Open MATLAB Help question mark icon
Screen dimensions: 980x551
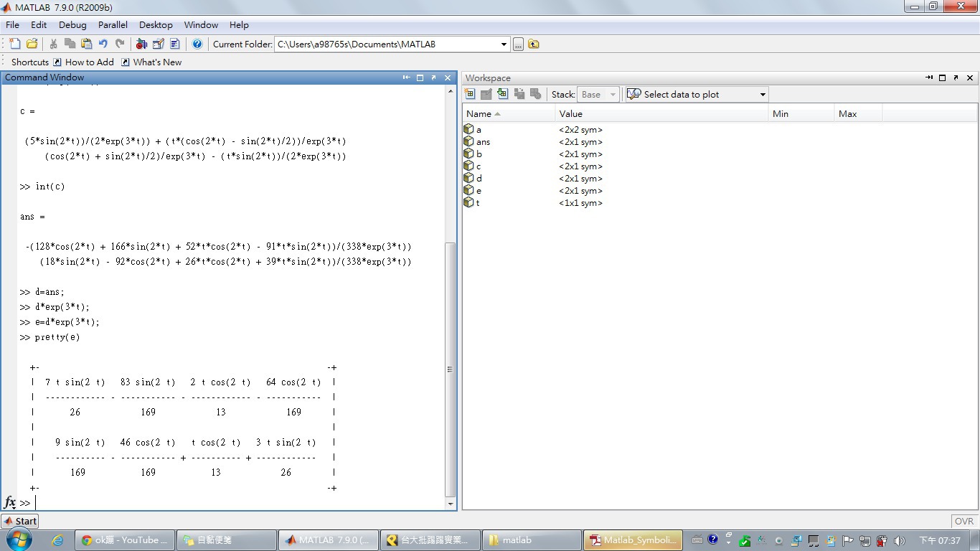(197, 44)
